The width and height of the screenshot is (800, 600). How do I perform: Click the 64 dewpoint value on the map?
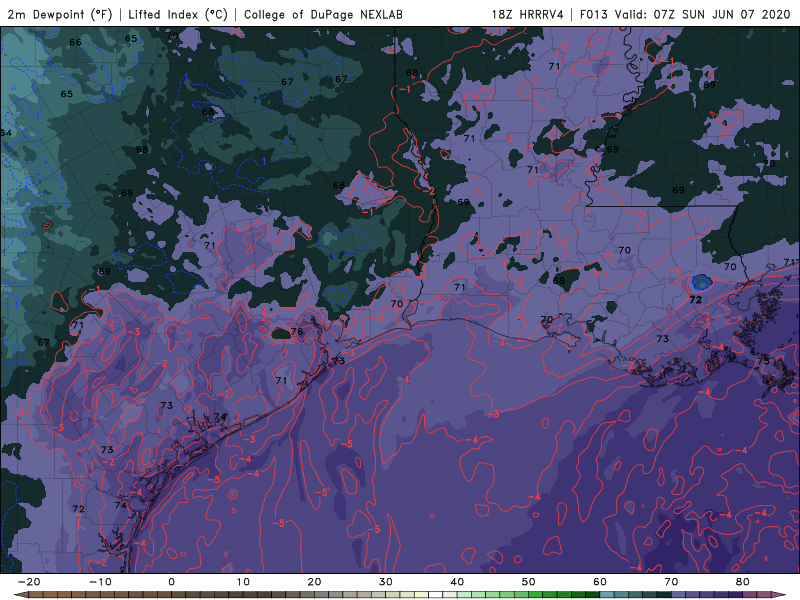click(x=6, y=133)
